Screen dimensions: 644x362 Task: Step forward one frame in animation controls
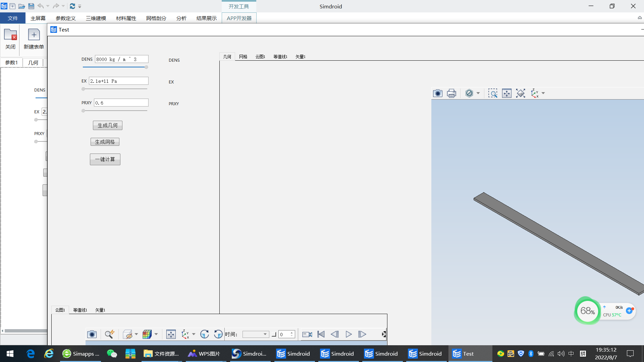tap(362, 334)
